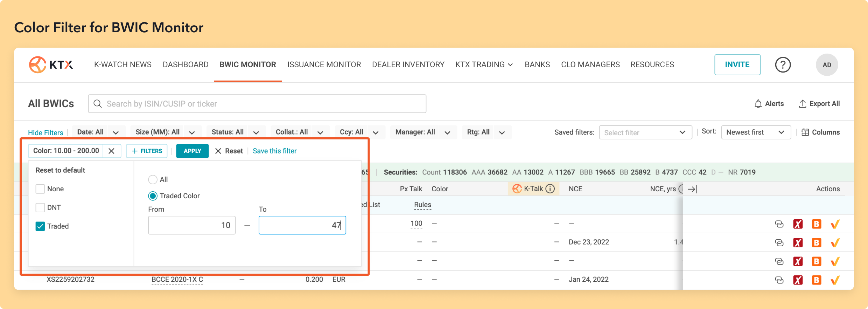Click the link icon in BCCE 2020-1X C row
This screenshot has width=868, height=309.
pos(779,280)
